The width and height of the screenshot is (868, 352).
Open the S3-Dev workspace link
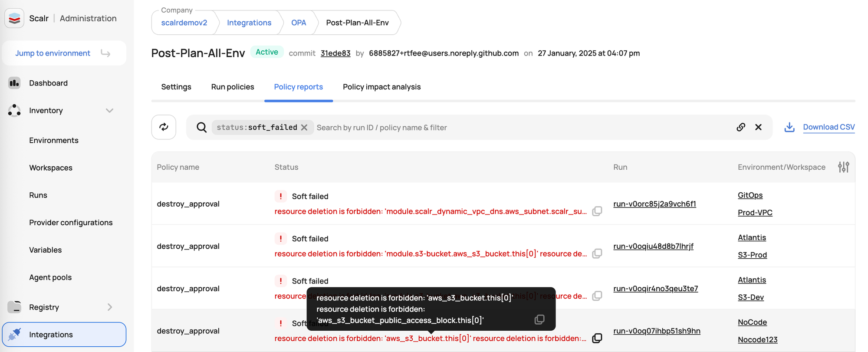point(751,297)
